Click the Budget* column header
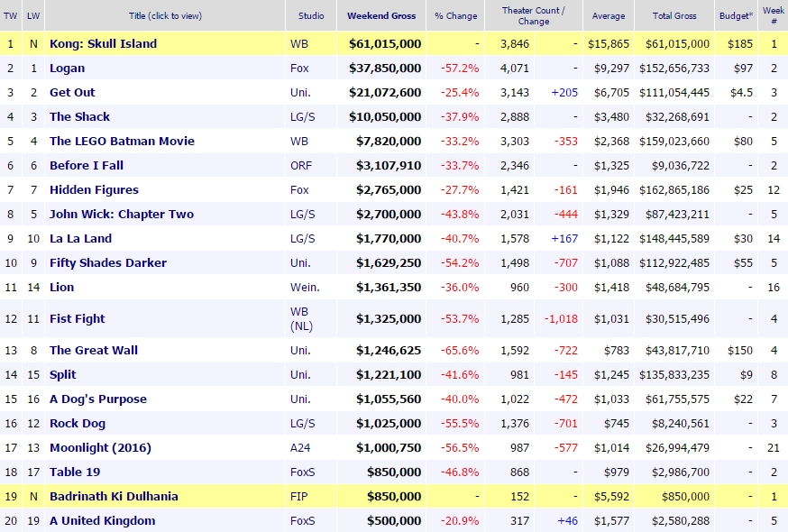 click(x=737, y=15)
